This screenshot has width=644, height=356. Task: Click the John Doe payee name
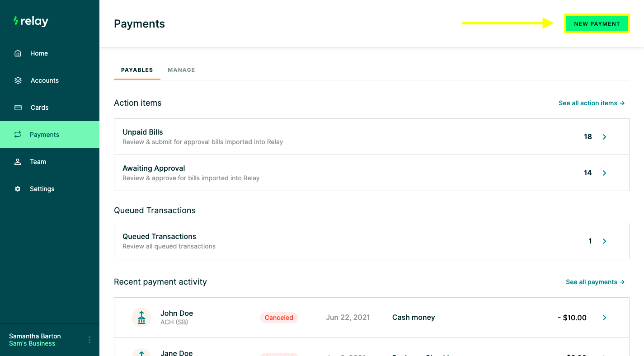pos(177,313)
